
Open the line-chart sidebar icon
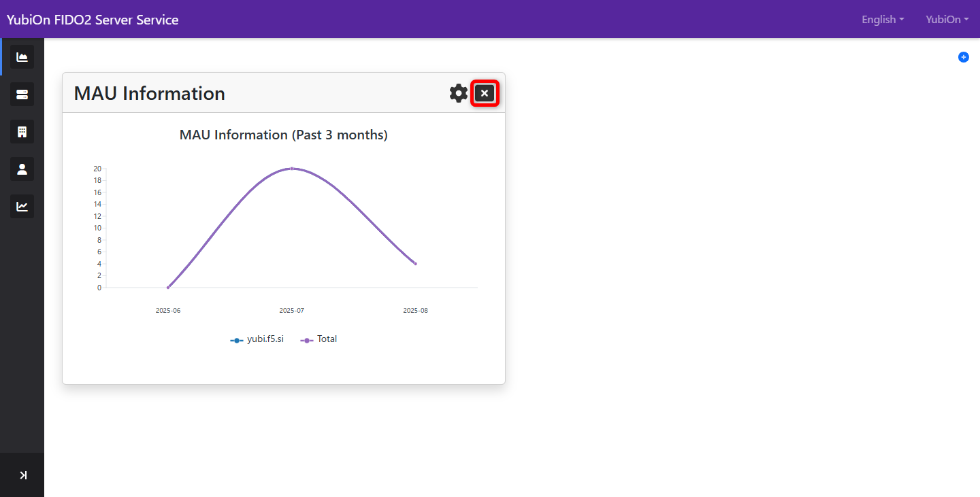click(x=22, y=206)
